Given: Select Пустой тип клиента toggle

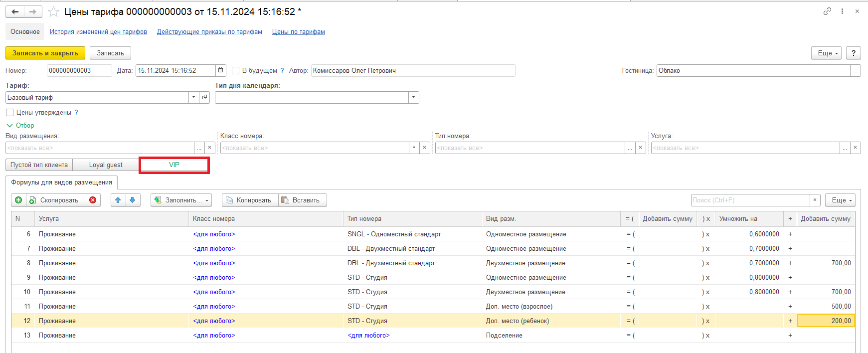Looking at the screenshot, I should click(39, 165).
